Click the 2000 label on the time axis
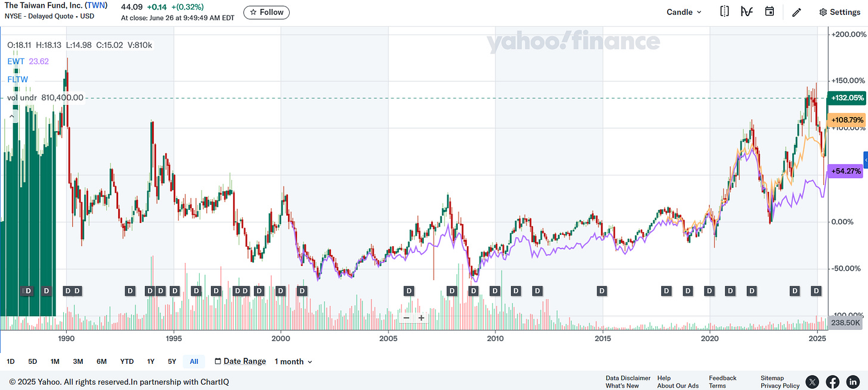868x390 pixels. (x=281, y=339)
